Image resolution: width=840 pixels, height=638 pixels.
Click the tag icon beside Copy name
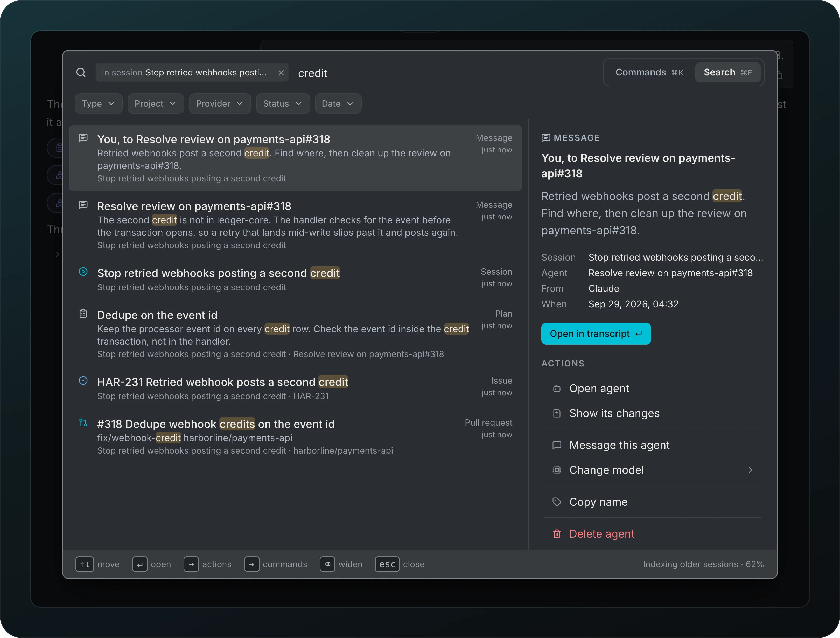(x=557, y=502)
